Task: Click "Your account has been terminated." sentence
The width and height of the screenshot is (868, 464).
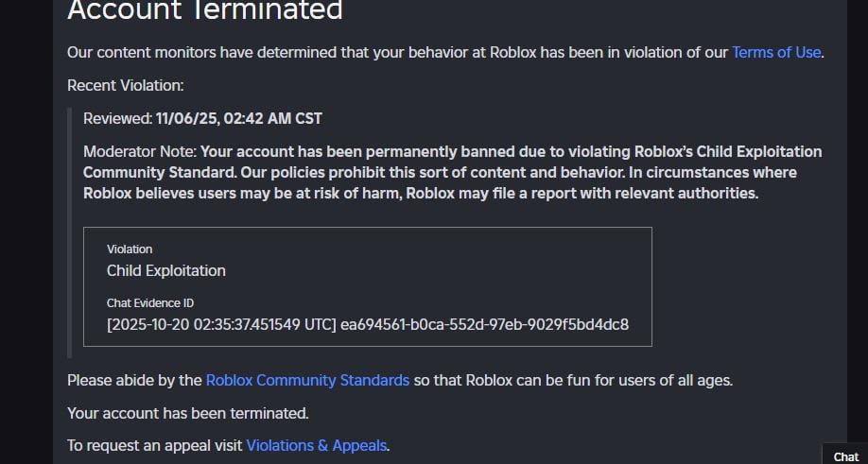Action: coord(188,414)
